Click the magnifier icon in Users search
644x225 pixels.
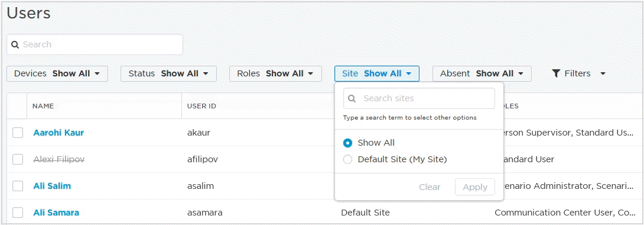15,44
